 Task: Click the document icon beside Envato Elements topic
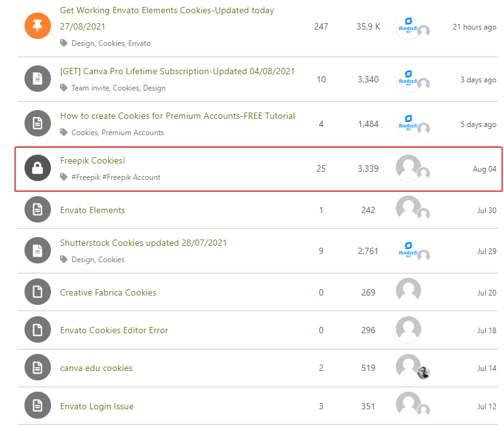point(38,209)
